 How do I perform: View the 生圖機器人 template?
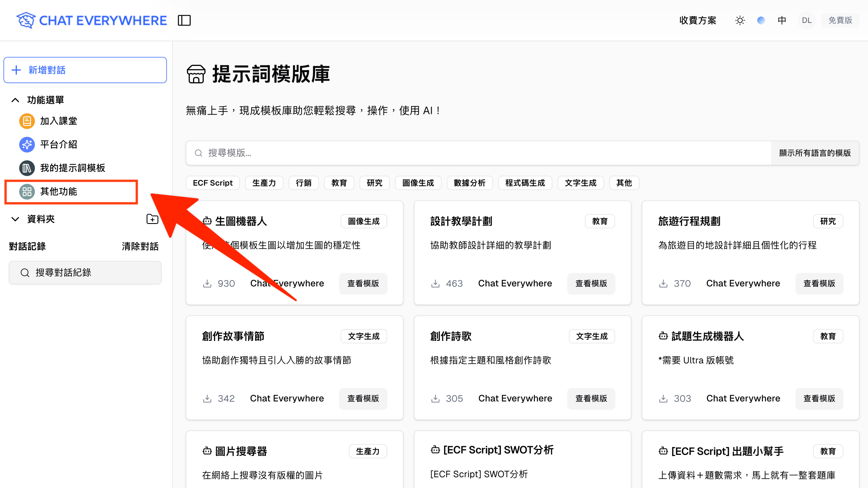pos(363,284)
